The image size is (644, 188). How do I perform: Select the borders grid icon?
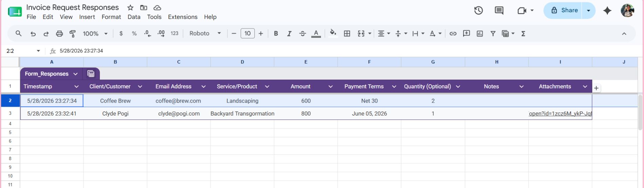pos(347,34)
